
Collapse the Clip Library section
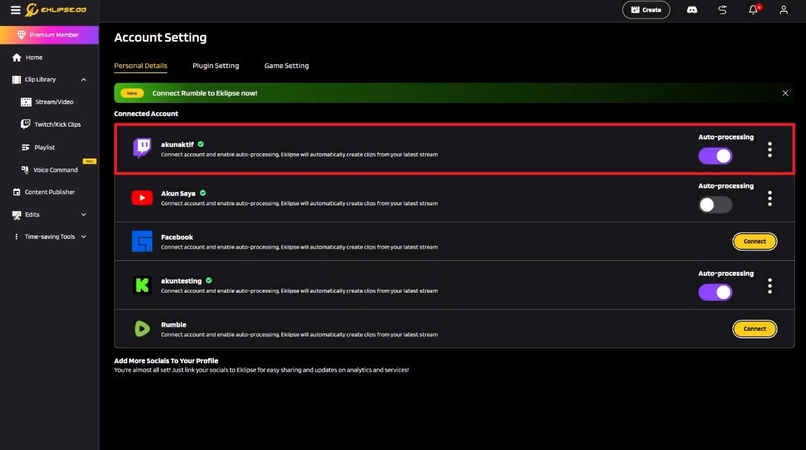(83, 80)
